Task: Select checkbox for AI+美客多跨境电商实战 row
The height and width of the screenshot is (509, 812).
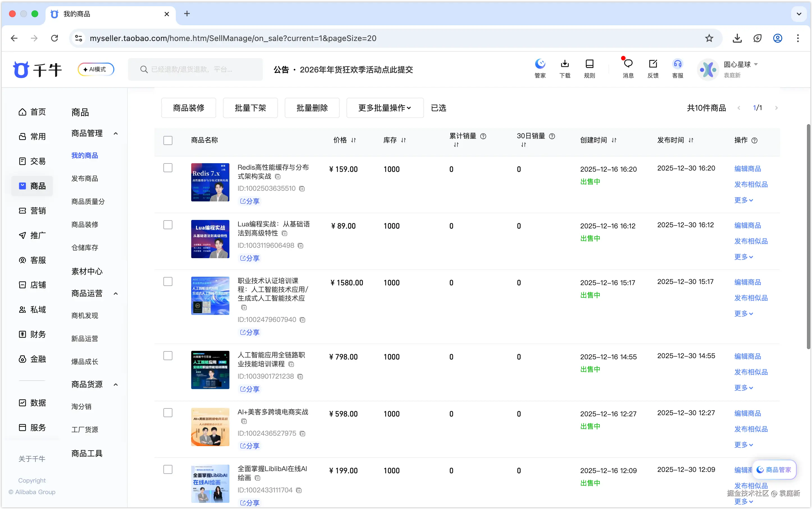Action: click(168, 413)
